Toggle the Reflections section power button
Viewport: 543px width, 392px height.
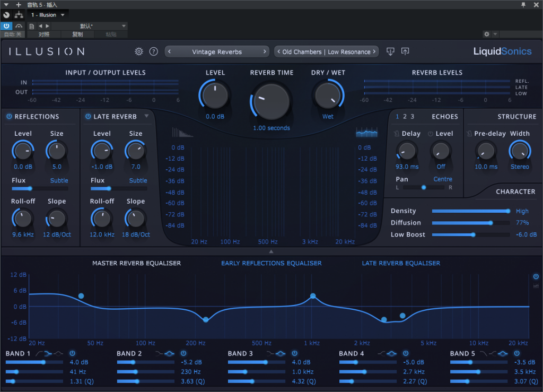click(9, 116)
